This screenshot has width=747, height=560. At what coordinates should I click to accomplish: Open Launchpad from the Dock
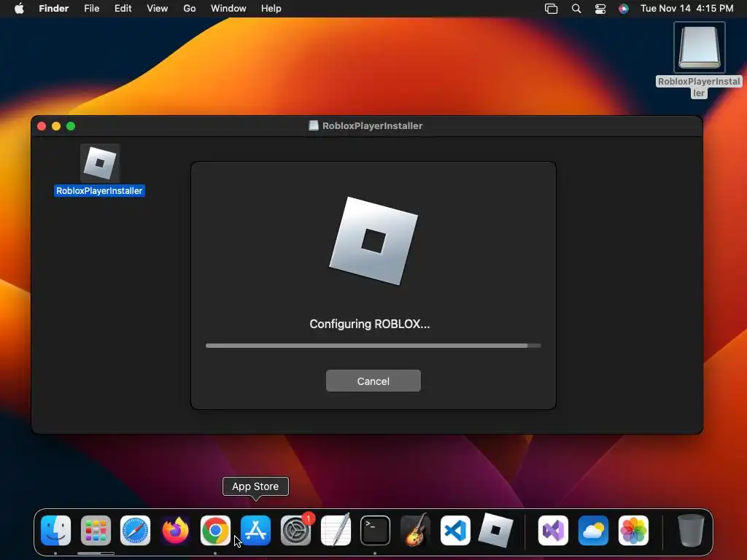[x=96, y=531]
